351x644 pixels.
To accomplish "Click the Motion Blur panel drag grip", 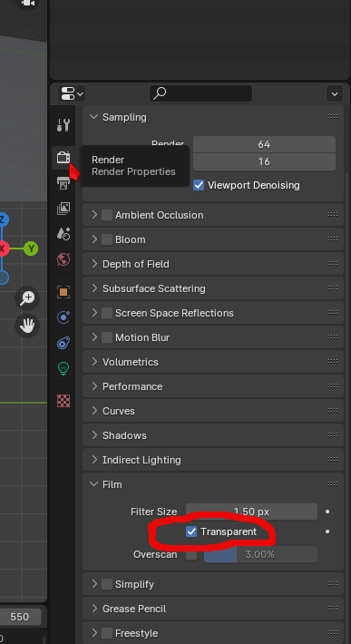I will [333, 337].
